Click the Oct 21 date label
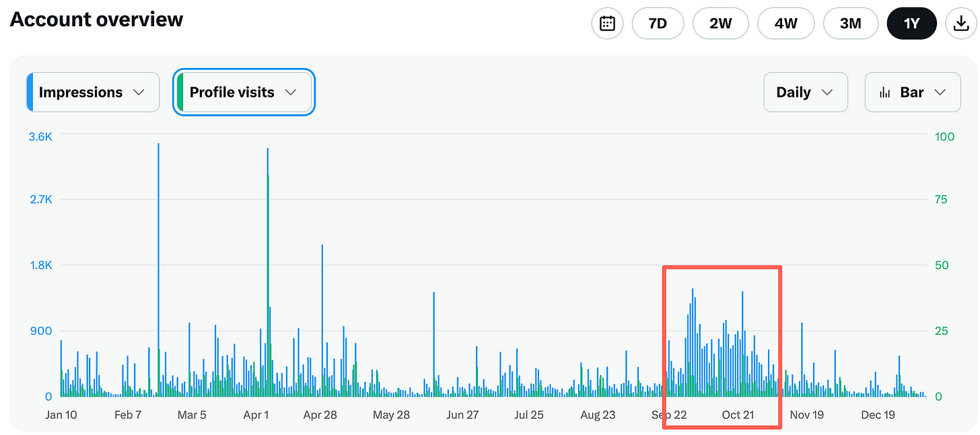Screen dimensions: 980x435 click(738, 415)
